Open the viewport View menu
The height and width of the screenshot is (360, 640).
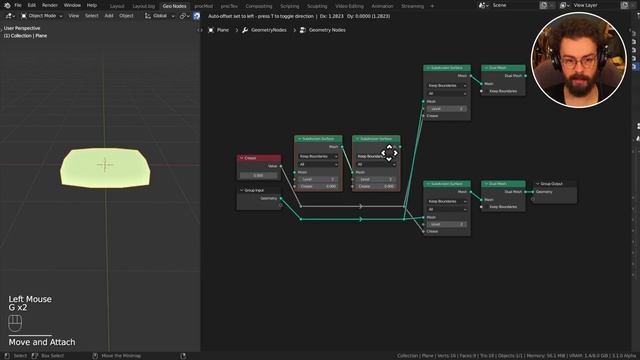tap(73, 16)
